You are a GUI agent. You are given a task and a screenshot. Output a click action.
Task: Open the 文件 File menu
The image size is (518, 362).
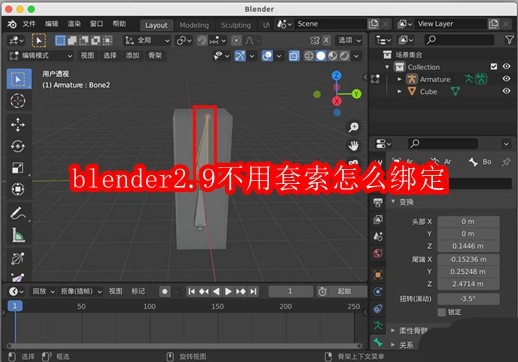tap(29, 24)
